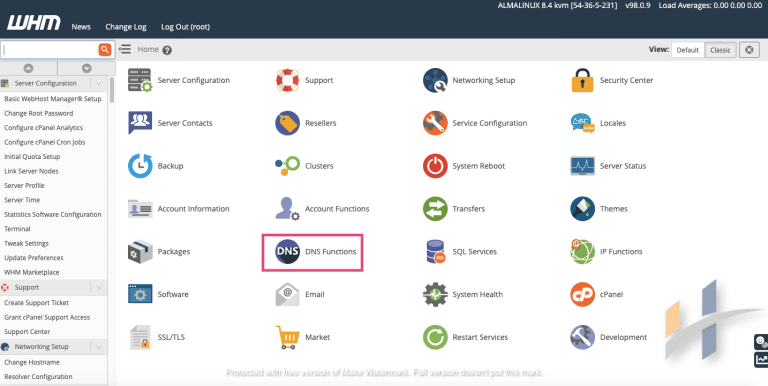The image size is (768, 386).
Task: Click the Software gear window icon
Action: click(x=140, y=294)
